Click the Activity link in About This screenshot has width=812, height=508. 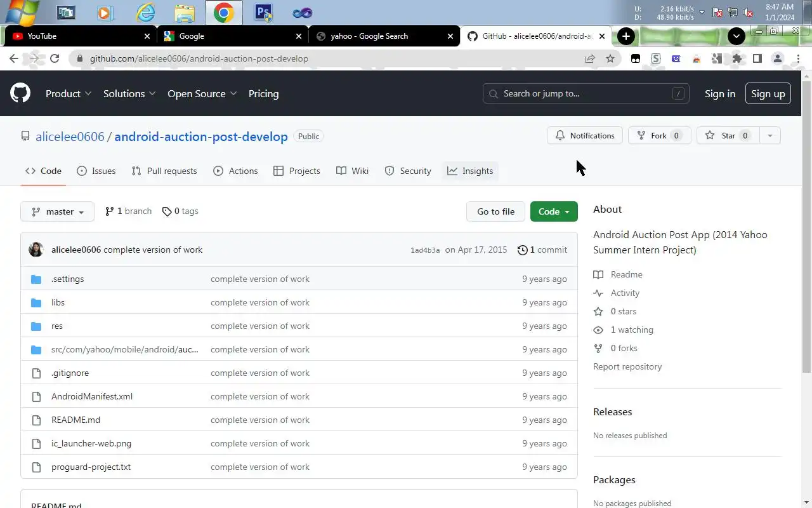pyautogui.click(x=617, y=293)
